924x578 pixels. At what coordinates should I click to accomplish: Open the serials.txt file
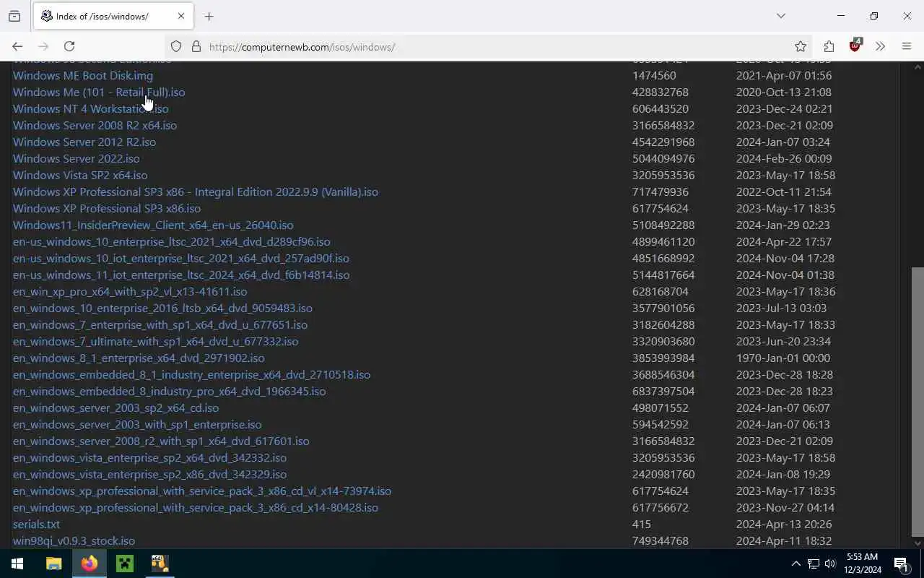pyautogui.click(x=36, y=524)
